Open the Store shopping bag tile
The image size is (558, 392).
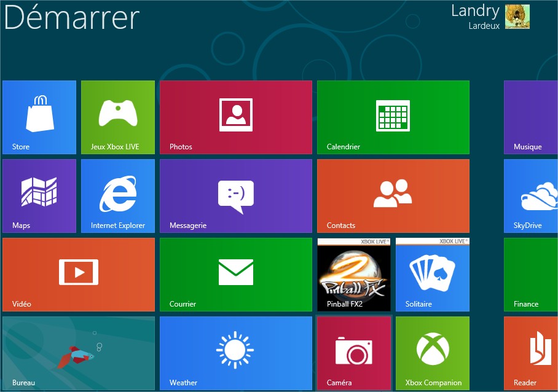39,117
